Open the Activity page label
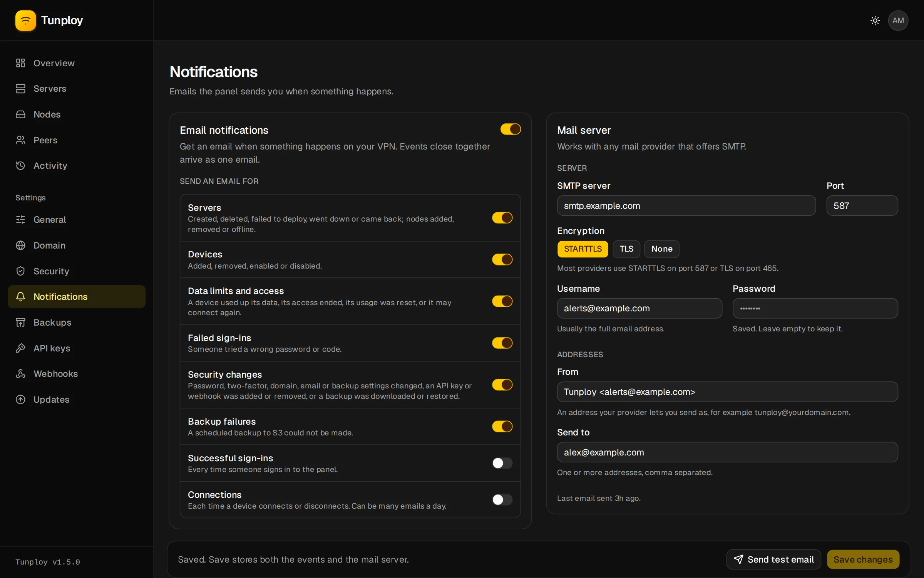 coord(50,166)
